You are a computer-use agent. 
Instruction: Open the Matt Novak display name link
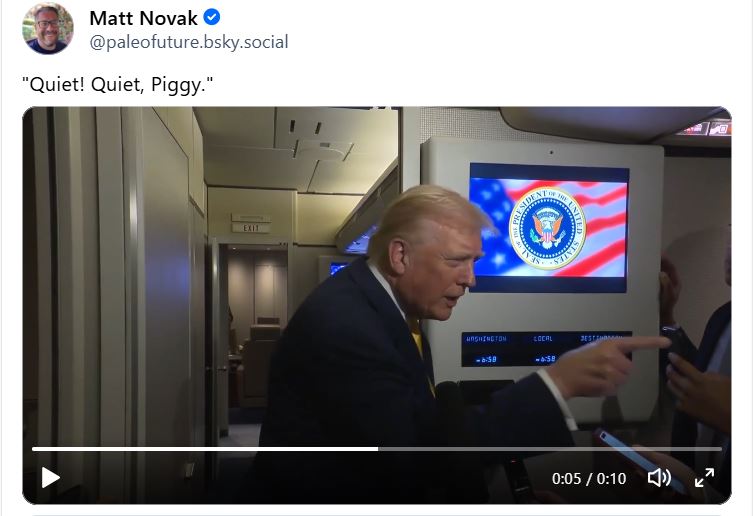(144, 18)
